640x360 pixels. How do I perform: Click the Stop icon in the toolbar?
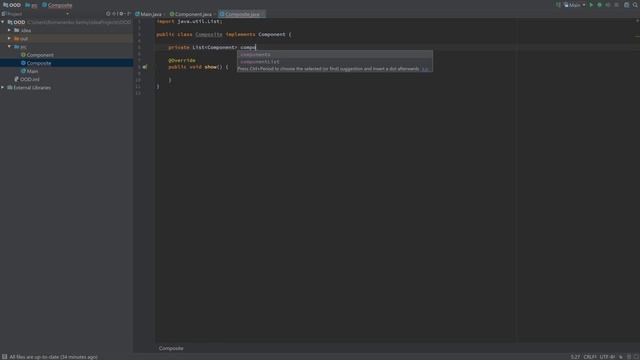click(x=616, y=5)
